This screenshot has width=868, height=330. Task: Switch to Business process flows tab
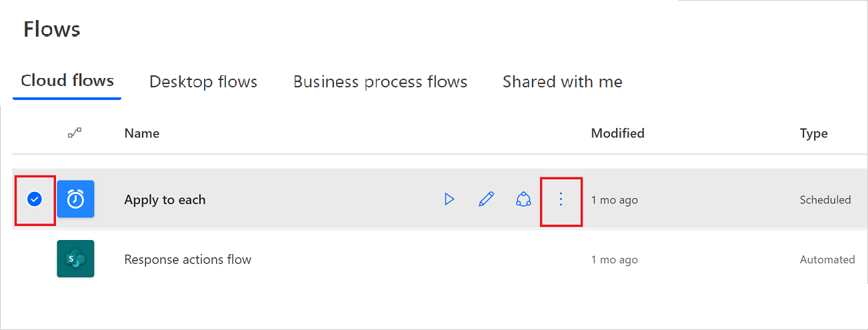pos(380,82)
